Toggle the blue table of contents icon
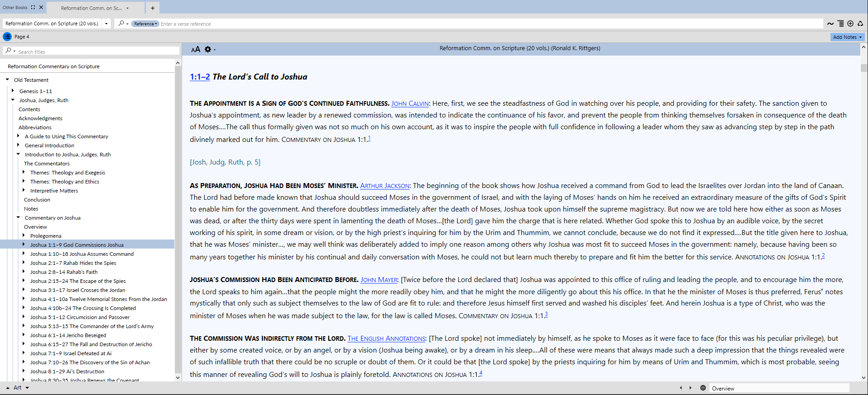The width and height of the screenshot is (868, 395). pos(7,37)
